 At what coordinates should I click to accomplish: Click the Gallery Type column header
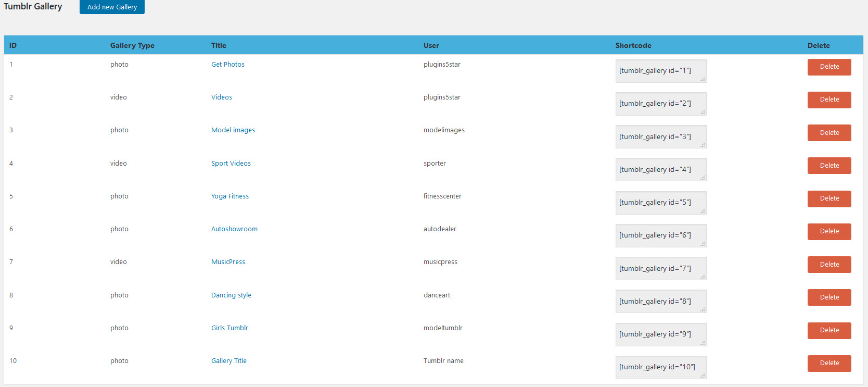(x=132, y=45)
